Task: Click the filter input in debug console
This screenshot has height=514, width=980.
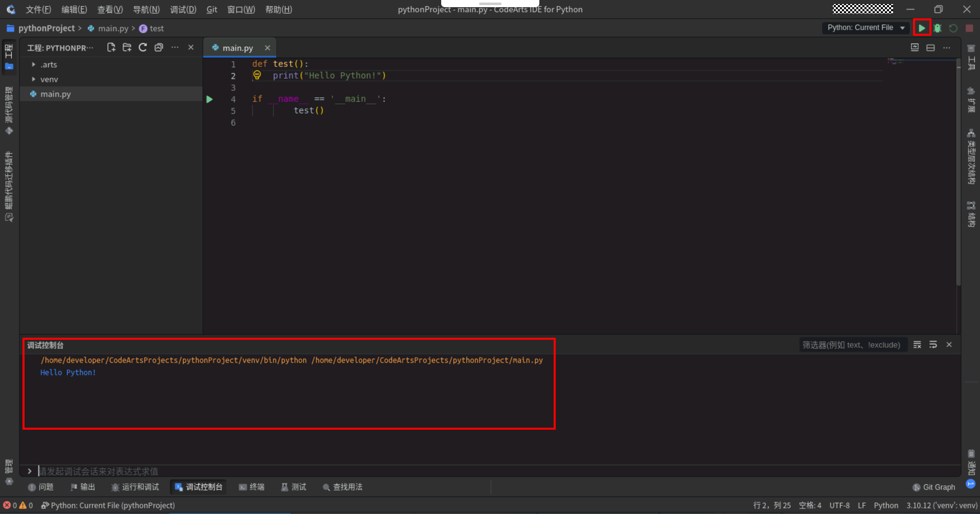Action: [853, 345]
